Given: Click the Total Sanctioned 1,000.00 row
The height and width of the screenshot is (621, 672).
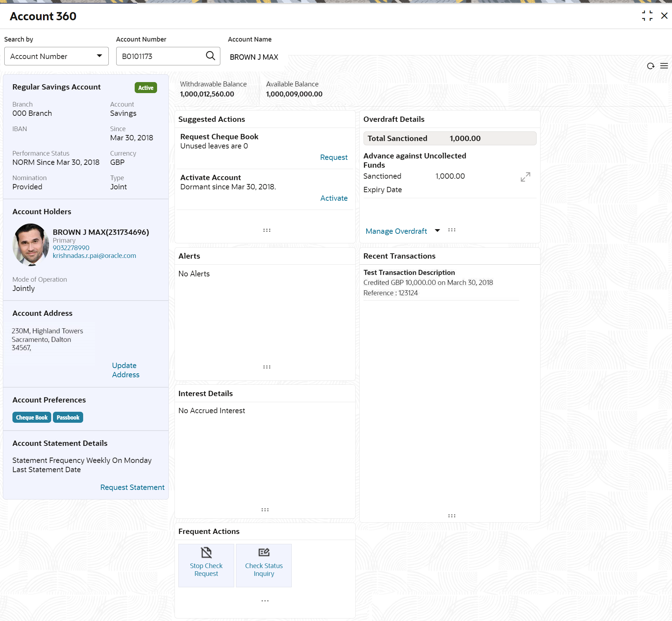Looking at the screenshot, I should point(450,138).
